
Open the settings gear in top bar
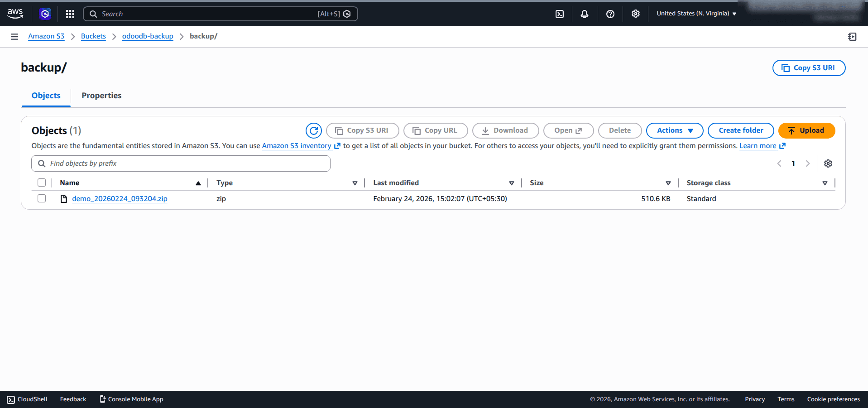pyautogui.click(x=636, y=14)
